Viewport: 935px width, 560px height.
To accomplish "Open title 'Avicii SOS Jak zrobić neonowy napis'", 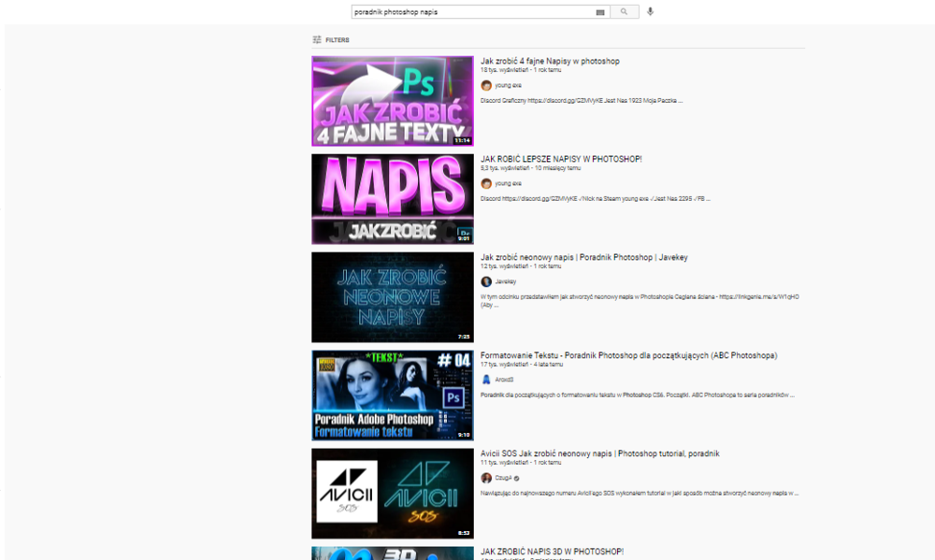I will [600, 453].
